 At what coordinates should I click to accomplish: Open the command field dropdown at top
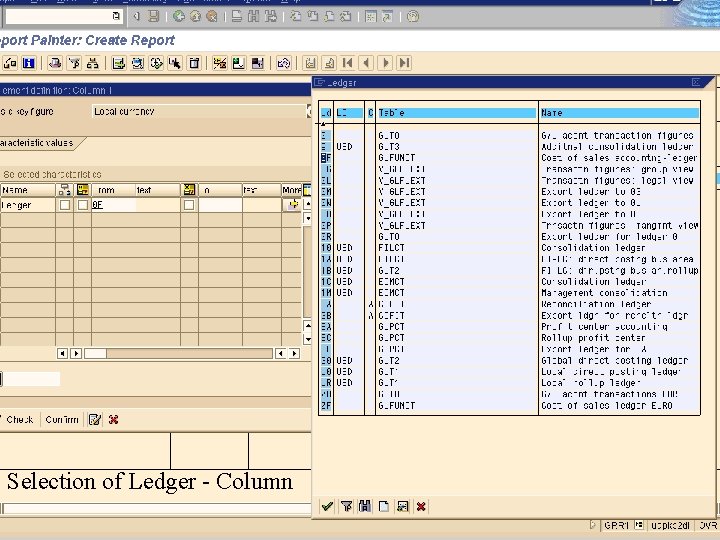[116, 16]
